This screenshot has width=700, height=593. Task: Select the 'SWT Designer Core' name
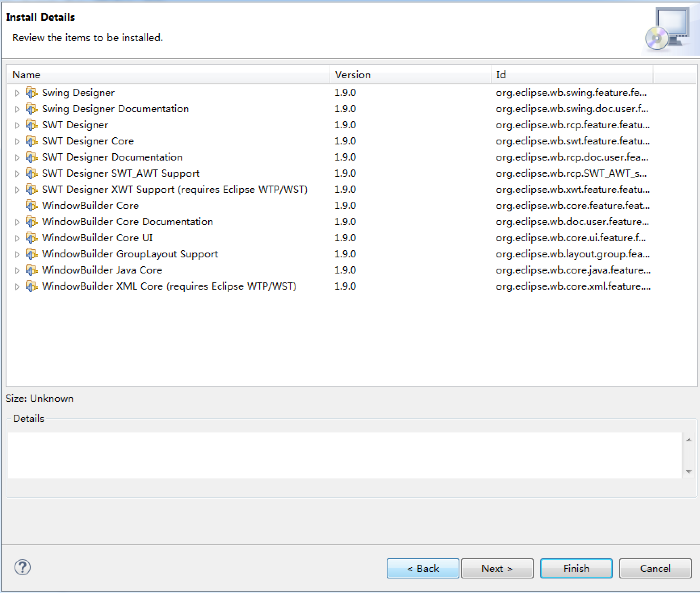click(x=88, y=141)
